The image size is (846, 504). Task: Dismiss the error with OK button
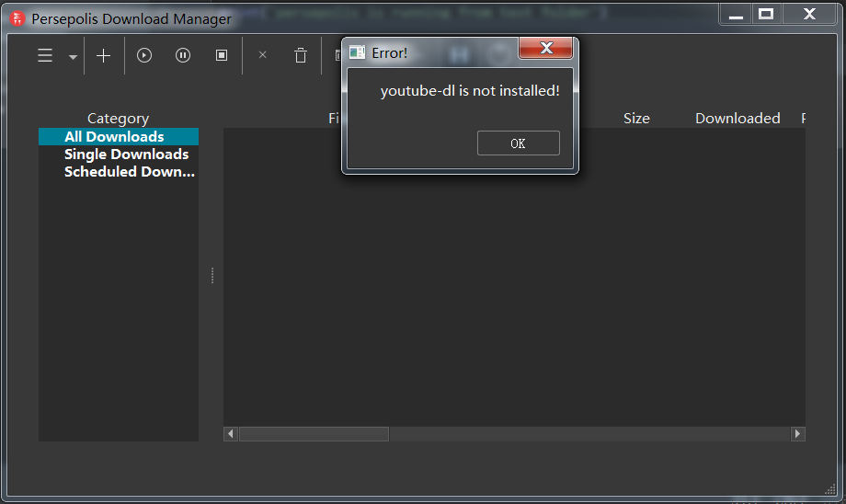(x=518, y=143)
